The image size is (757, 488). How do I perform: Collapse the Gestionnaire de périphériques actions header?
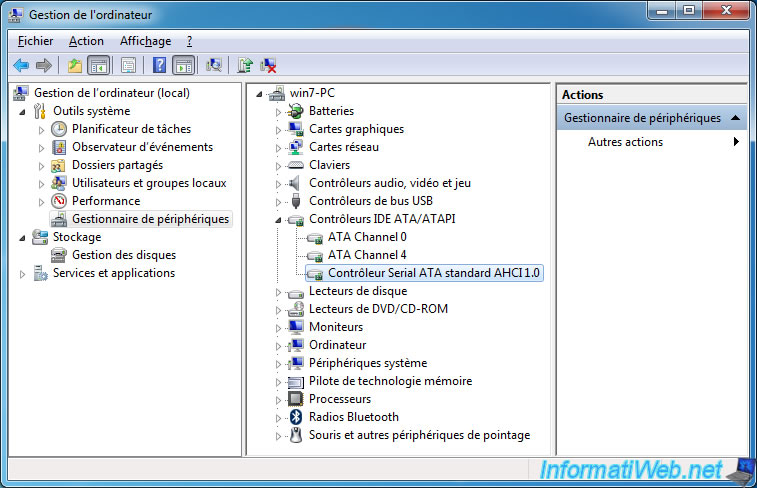click(736, 118)
